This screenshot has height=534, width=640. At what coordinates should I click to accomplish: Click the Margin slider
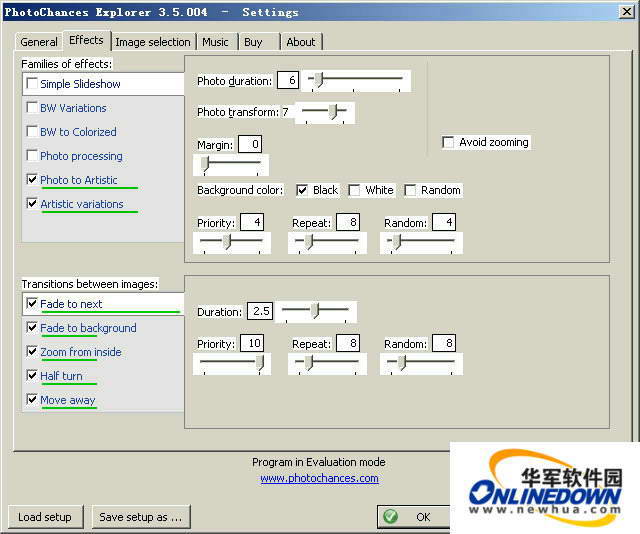pyautogui.click(x=231, y=165)
